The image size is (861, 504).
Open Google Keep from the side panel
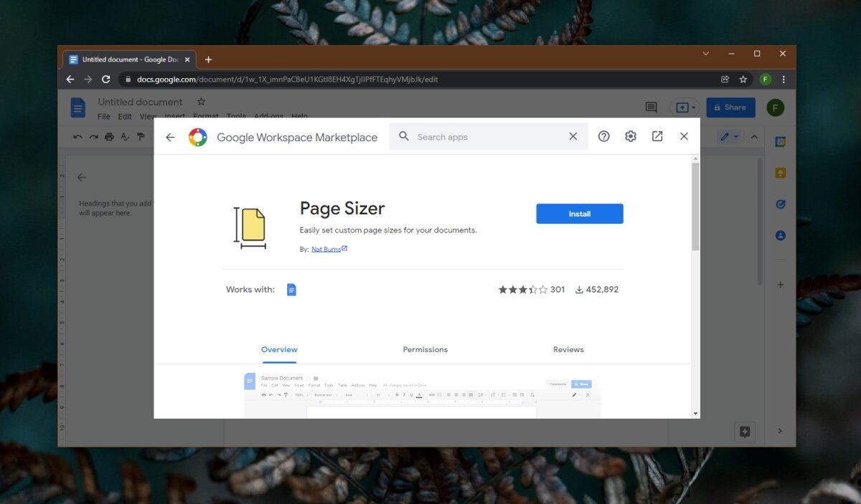pos(780,172)
